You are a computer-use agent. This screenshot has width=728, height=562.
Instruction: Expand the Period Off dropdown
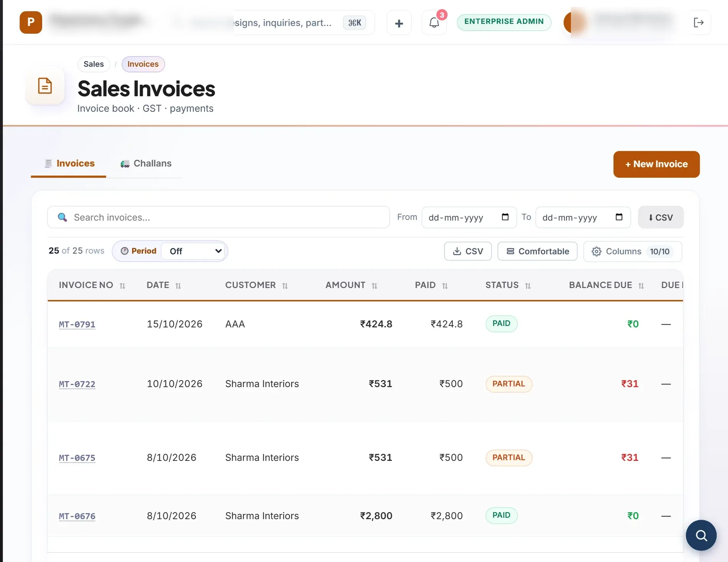(194, 251)
